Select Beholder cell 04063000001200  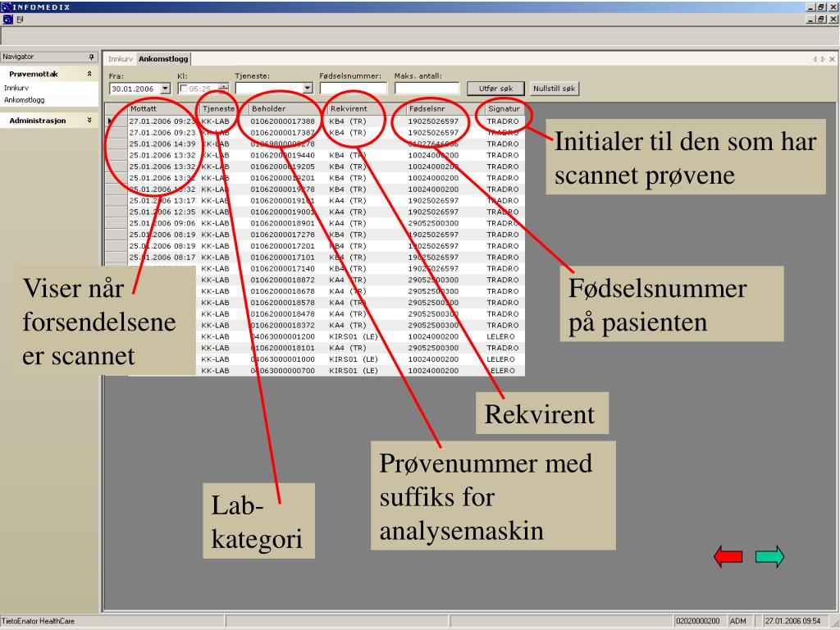pyautogui.click(x=282, y=336)
